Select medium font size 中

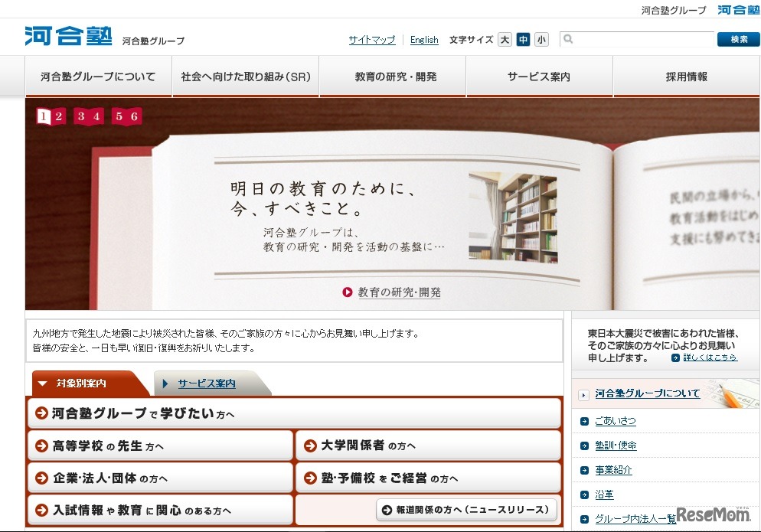[523, 39]
